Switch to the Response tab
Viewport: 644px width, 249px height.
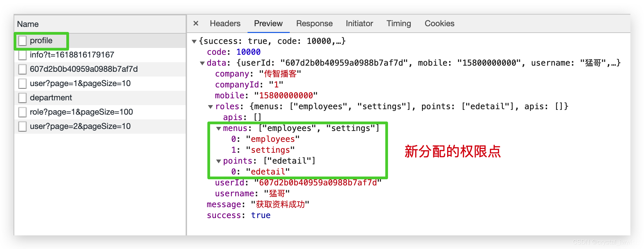point(315,23)
